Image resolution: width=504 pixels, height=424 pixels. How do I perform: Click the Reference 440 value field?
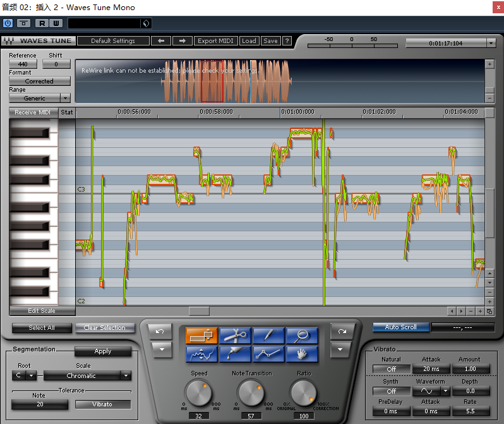tap(23, 64)
